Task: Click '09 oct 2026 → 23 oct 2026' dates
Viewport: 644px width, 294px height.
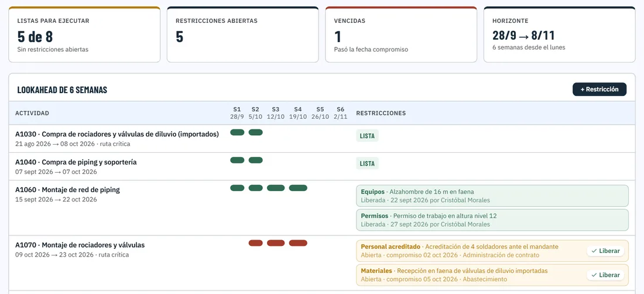Action: point(55,255)
